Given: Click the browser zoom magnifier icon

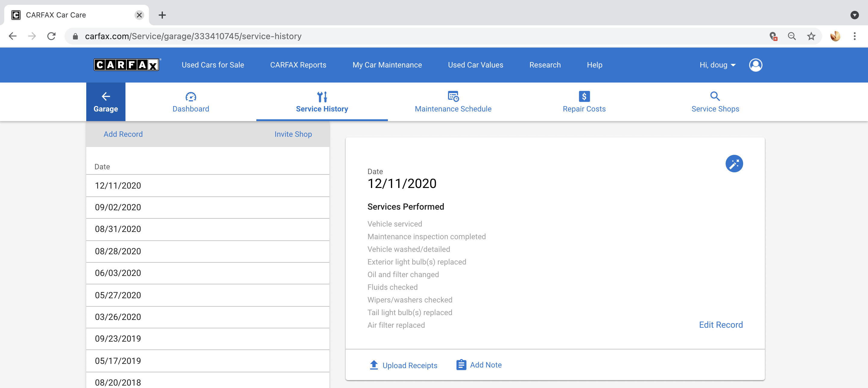Looking at the screenshot, I should point(792,36).
